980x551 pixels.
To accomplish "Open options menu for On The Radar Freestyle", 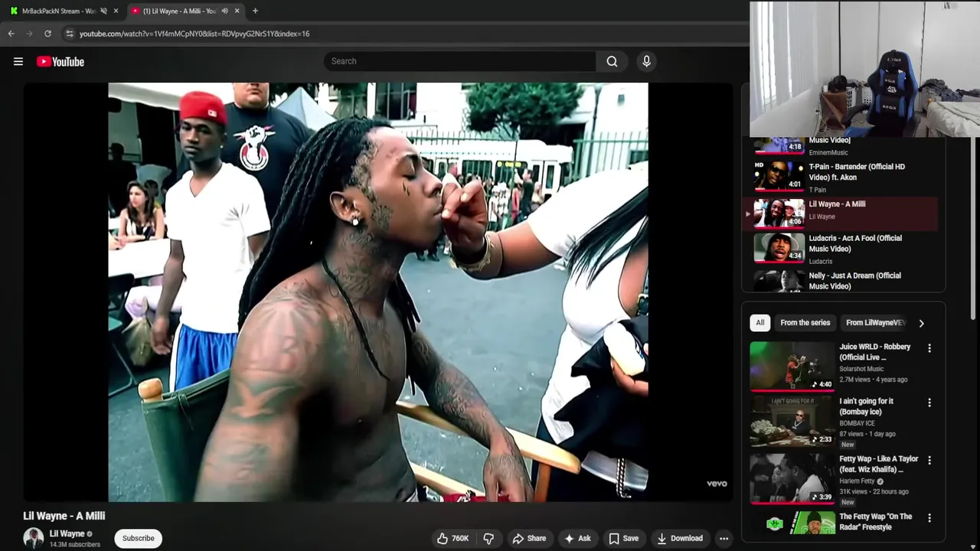I will click(929, 518).
